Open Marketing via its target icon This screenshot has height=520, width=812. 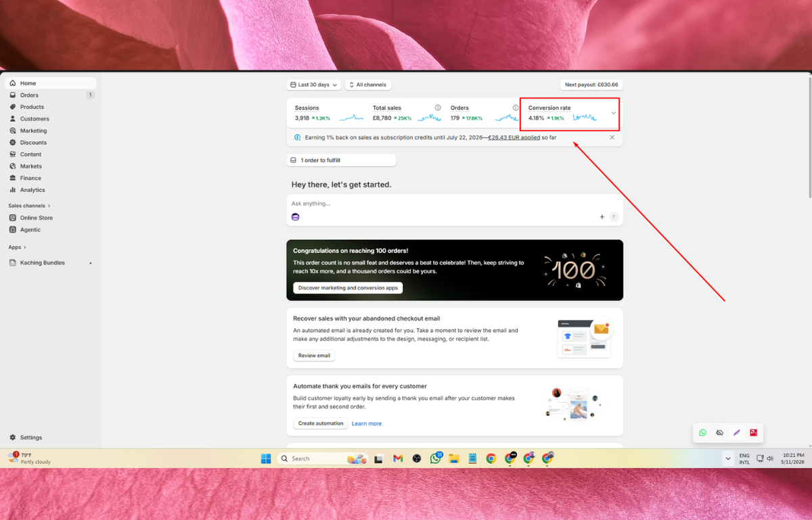pyautogui.click(x=13, y=131)
